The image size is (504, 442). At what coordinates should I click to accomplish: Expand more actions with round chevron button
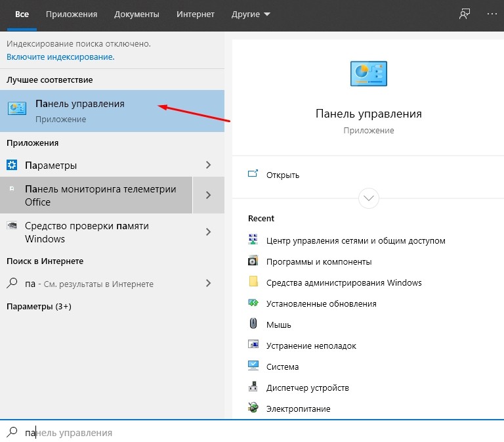coord(368,198)
